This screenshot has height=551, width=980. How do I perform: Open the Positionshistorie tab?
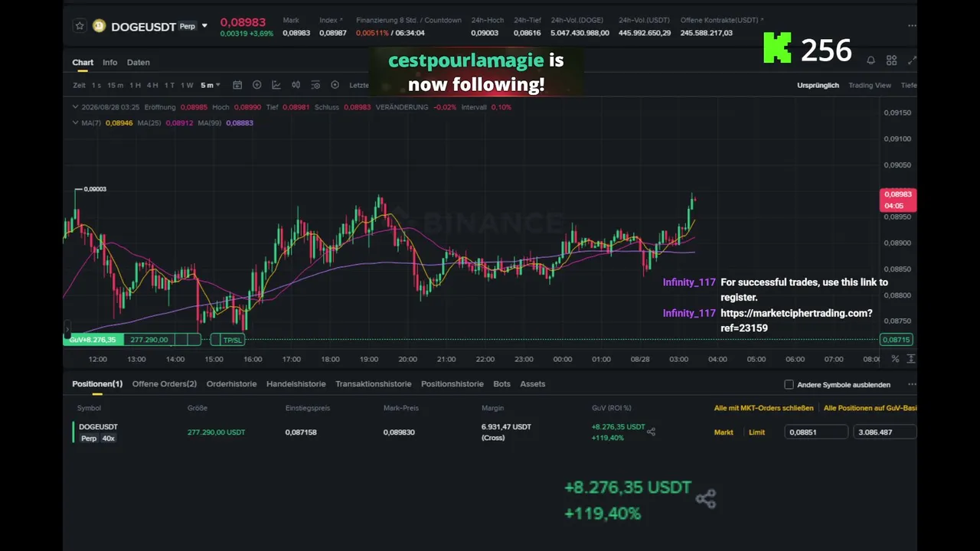[452, 383]
